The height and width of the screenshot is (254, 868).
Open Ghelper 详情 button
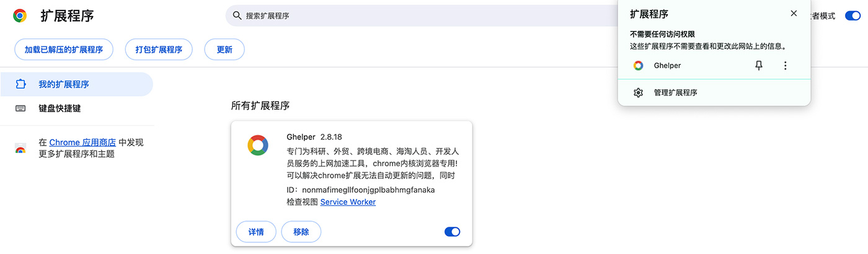(256, 232)
